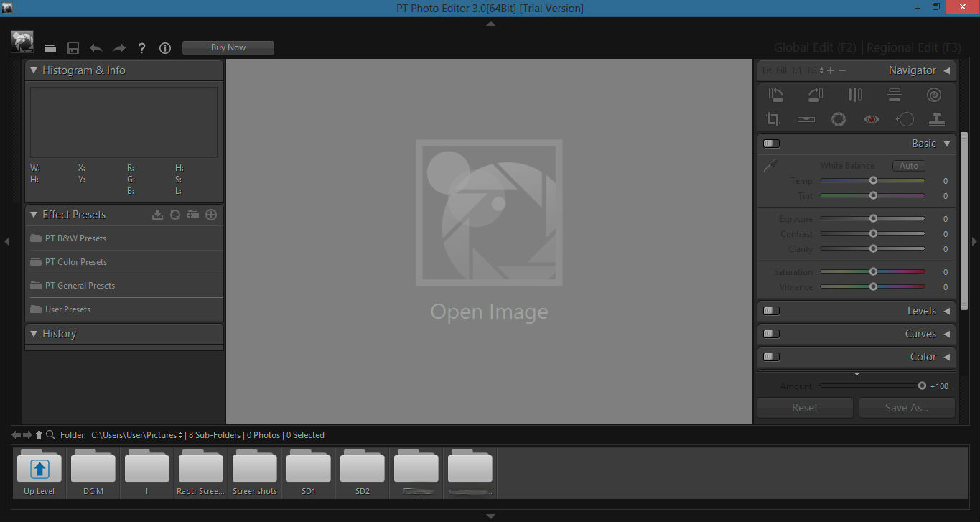
Task: Click the Reset button
Action: 805,408
